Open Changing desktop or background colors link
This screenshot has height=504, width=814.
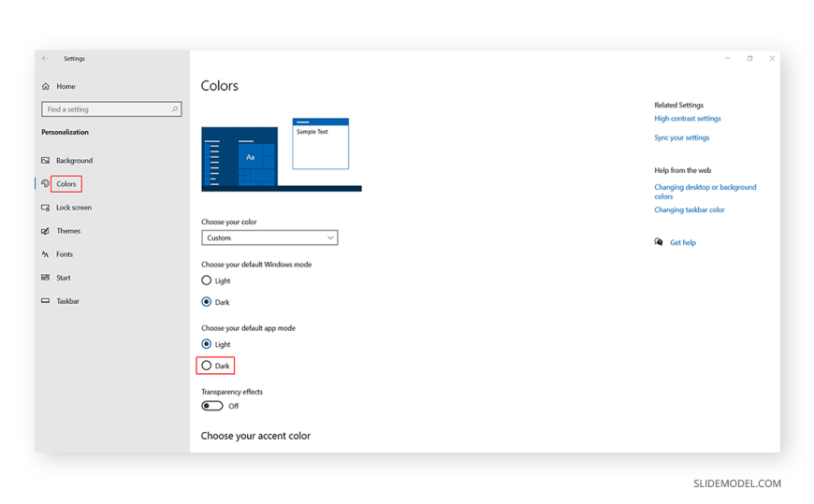[705, 192]
